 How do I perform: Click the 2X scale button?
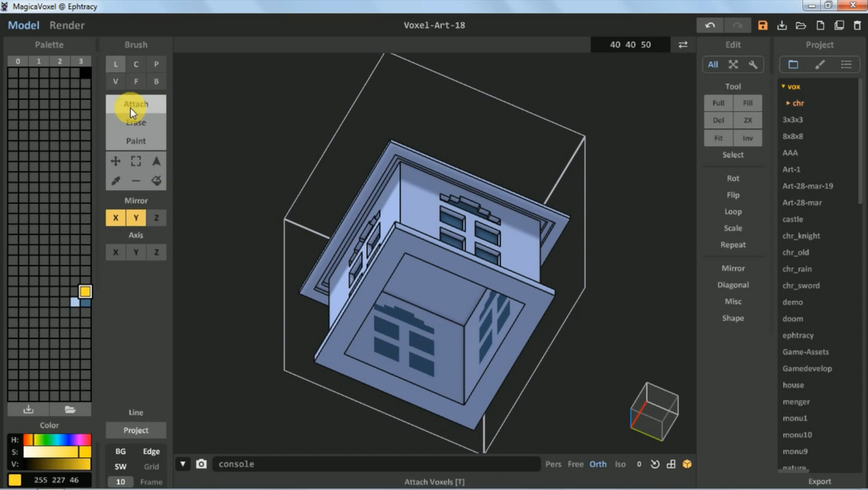[x=747, y=120]
